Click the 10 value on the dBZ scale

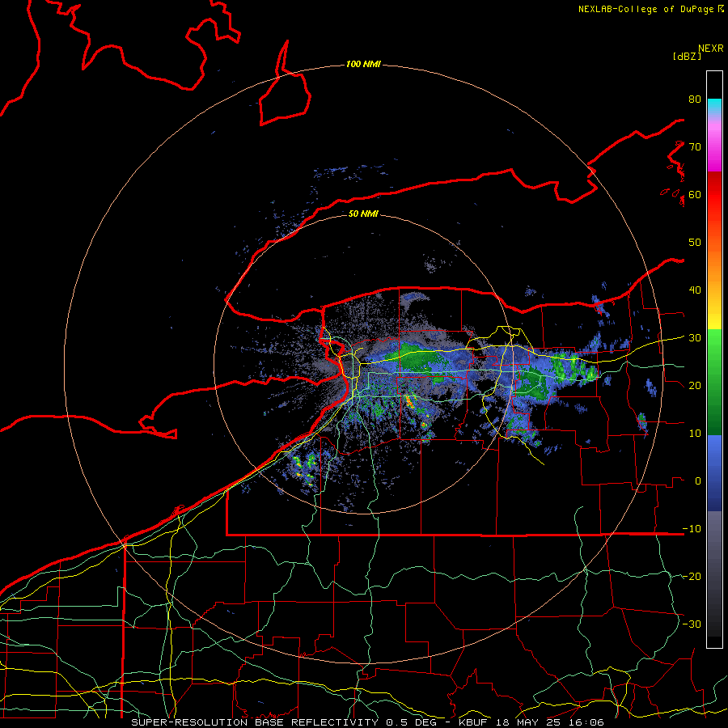[x=695, y=434]
